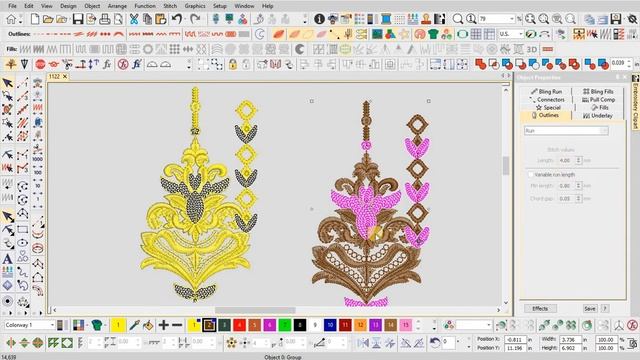Switch to the Bling Fills tab
Screen dimensions: 640x360
598,91
